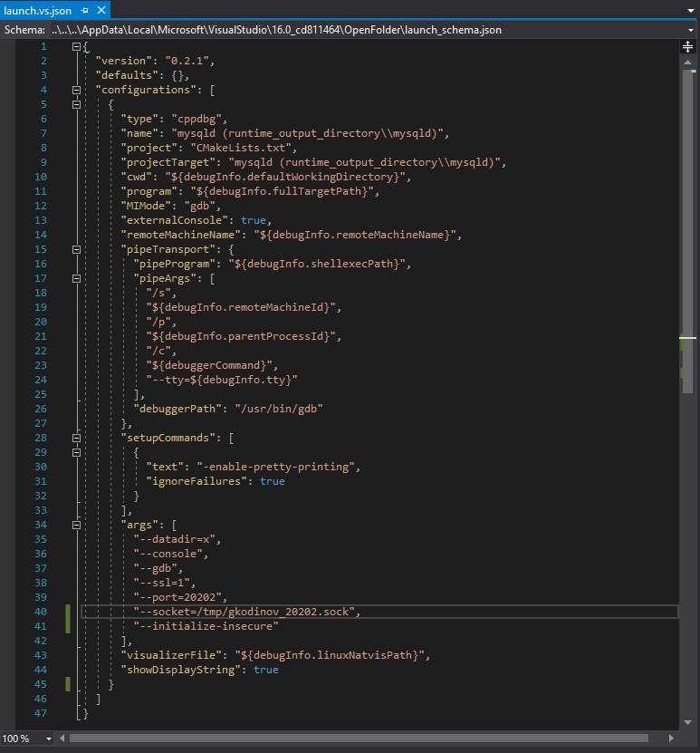Collapse the setupCommands object at line 29
This screenshot has width=700, height=753.
tap(76, 452)
